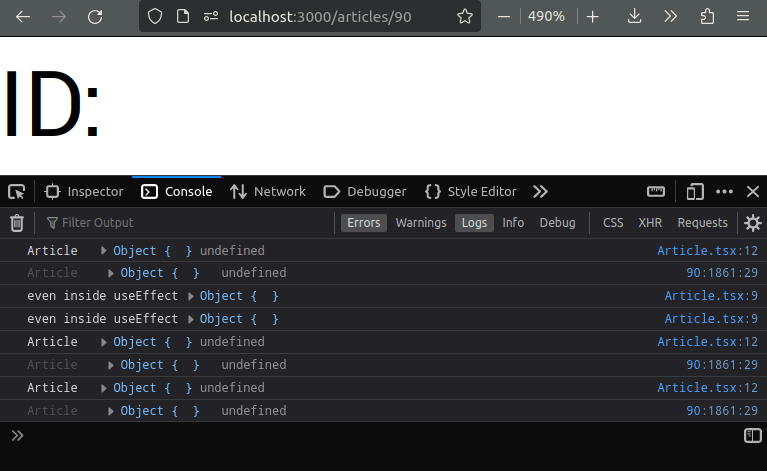Open Article.tsx:12 link in first log row

[707, 251]
